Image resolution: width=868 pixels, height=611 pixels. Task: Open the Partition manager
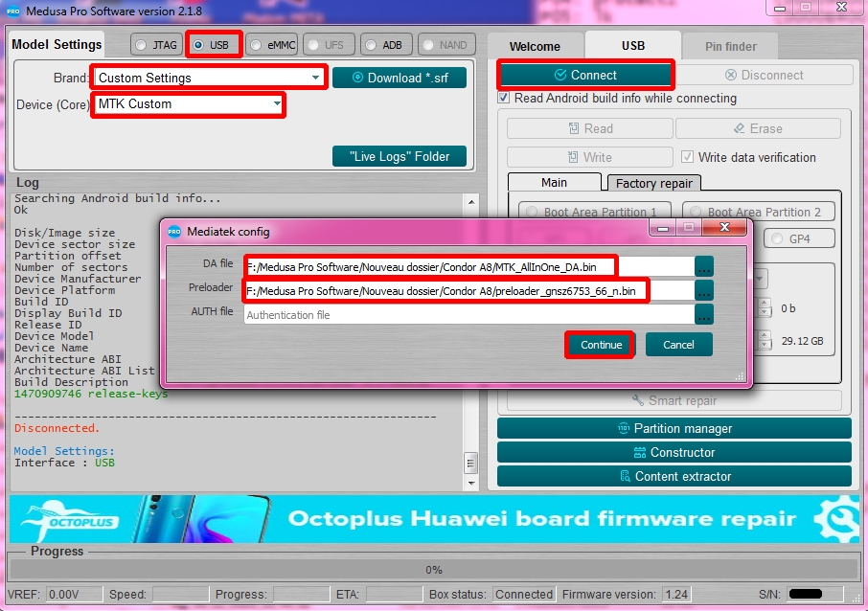click(674, 428)
